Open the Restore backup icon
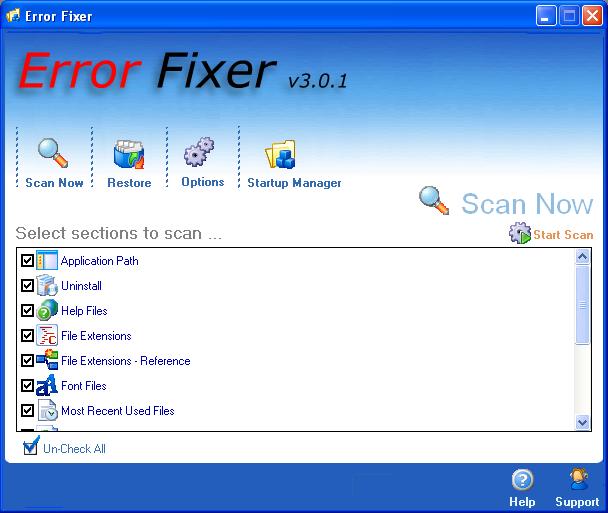This screenshot has width=608, height=513. pyautogui.click(x=129, y=155)
